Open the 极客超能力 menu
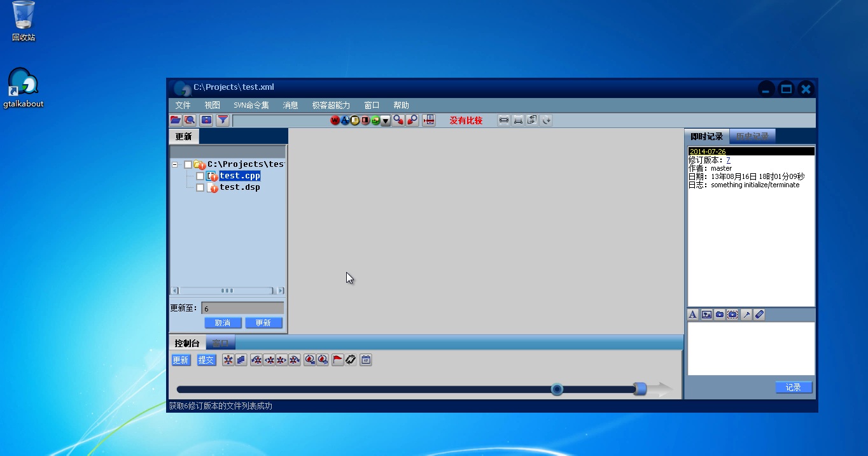The width and height of the screenshot is (868, 456). click(331, 105)
